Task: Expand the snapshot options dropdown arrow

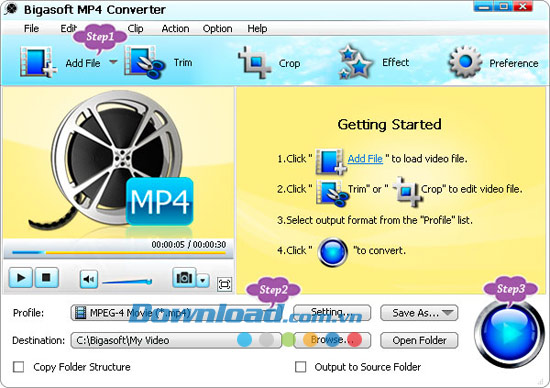Action: (x=203, y=280)
